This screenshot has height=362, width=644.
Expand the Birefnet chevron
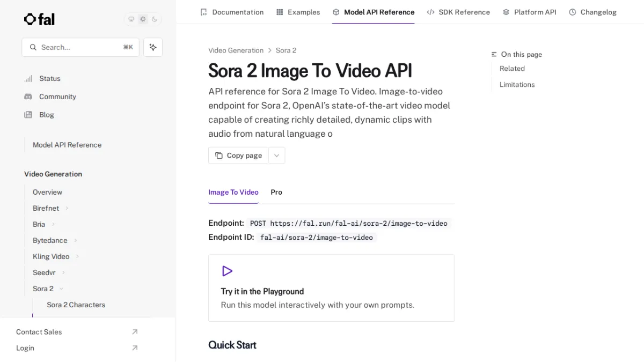point(67,208)
